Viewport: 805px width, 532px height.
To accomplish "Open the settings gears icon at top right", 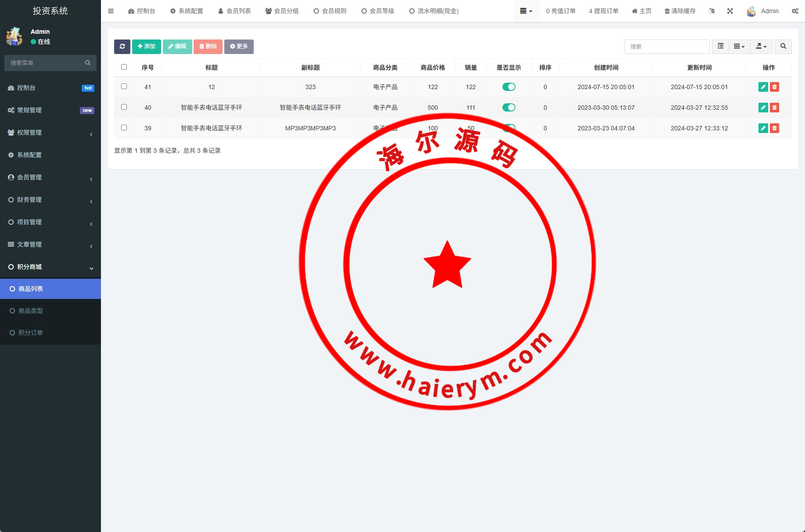I will (795, 11).
